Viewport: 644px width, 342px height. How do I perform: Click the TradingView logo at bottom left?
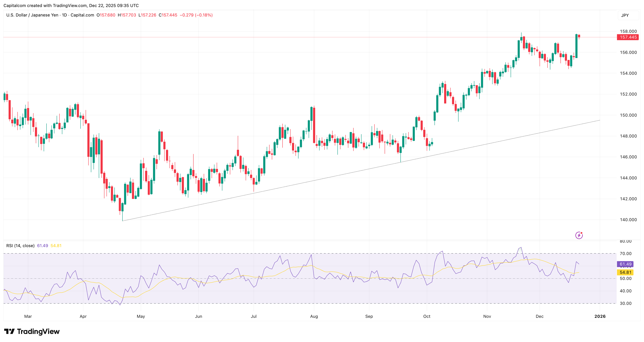32,331
